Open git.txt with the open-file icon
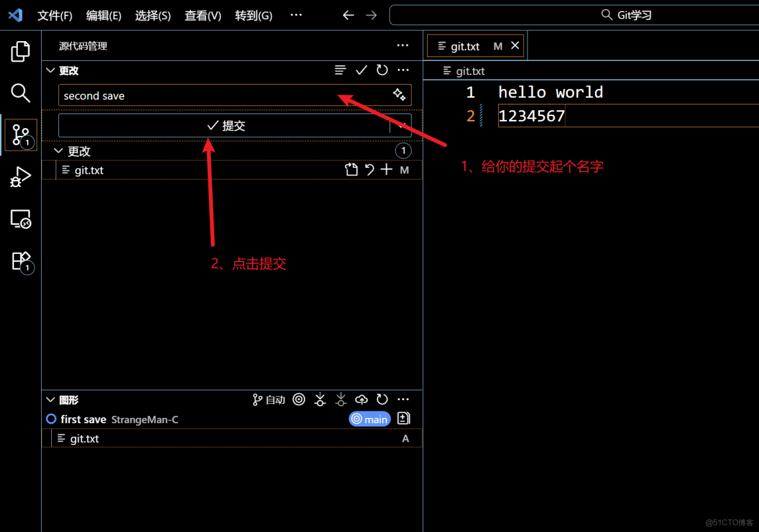 point(351,169)
